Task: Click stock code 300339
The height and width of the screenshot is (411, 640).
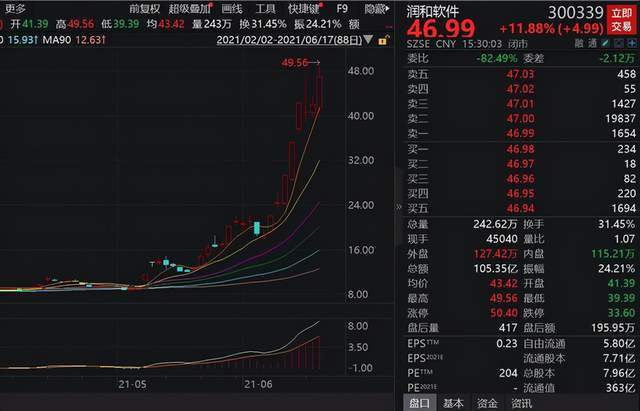Action: pos(575,13)
